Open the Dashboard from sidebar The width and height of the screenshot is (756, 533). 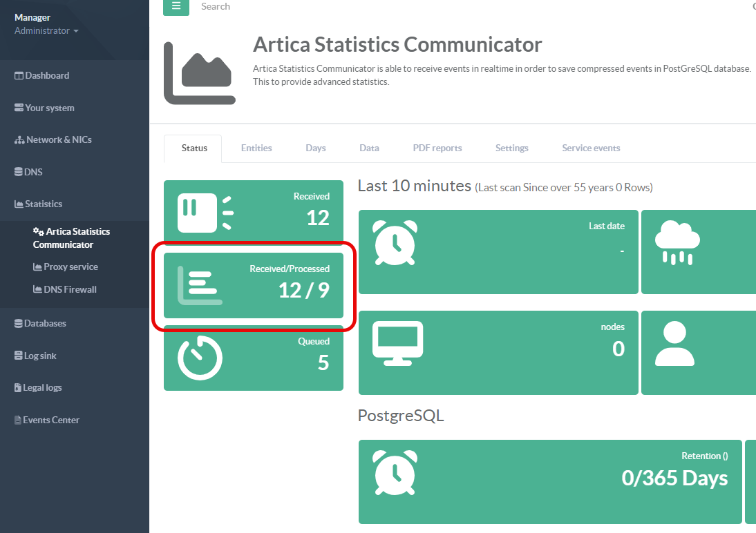click(47, 76)
